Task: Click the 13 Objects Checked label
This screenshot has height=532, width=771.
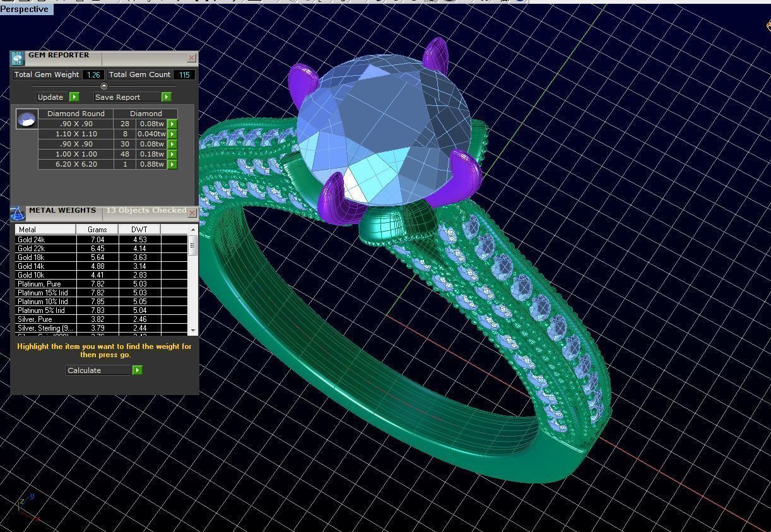Action: coord(146,211)
